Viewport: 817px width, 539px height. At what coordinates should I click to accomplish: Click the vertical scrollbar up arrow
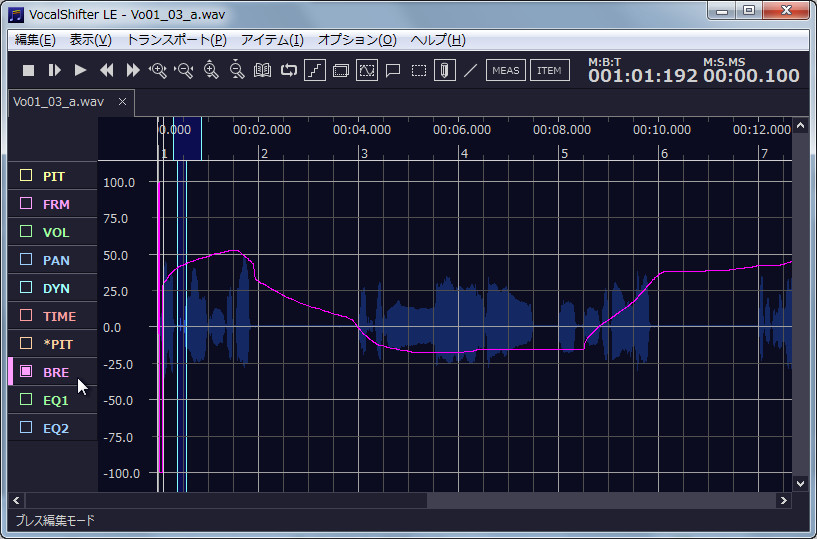[800, 126]
